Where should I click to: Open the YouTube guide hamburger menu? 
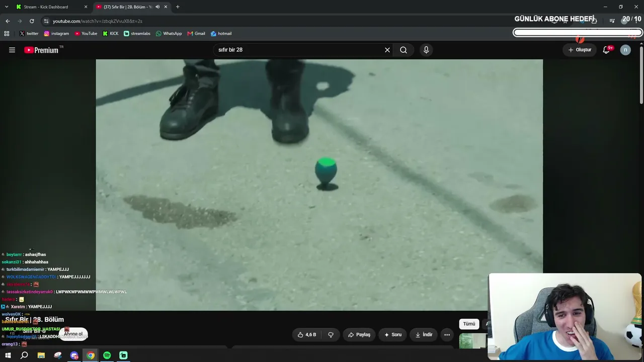12,50
